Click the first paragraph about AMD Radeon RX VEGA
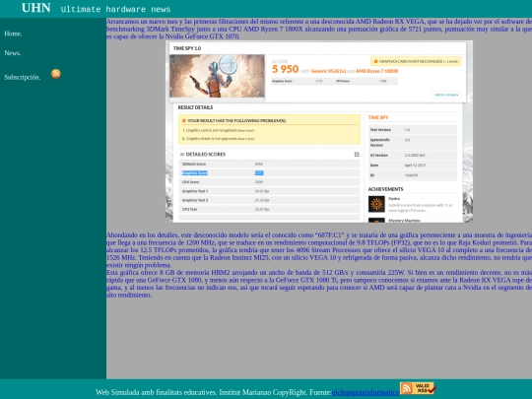 [319, 29]
